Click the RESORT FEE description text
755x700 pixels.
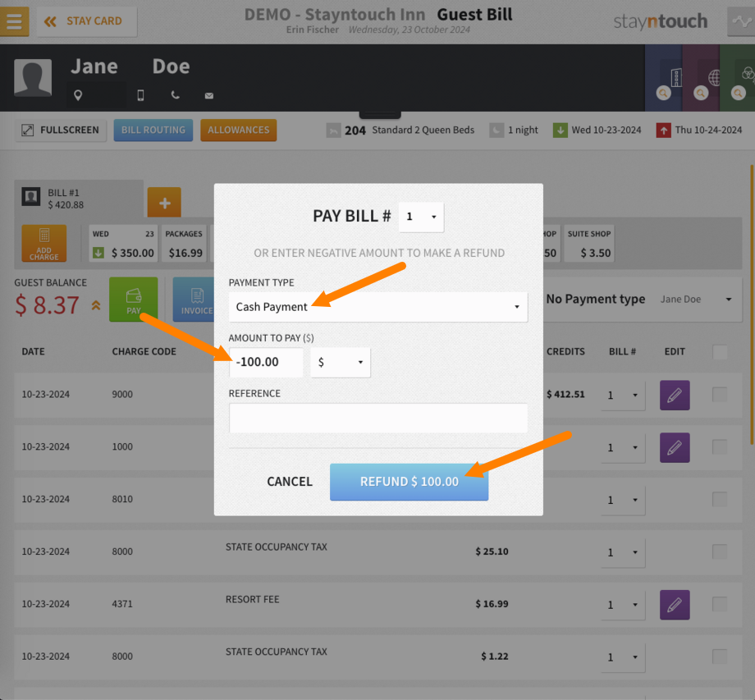pos(252,599)
